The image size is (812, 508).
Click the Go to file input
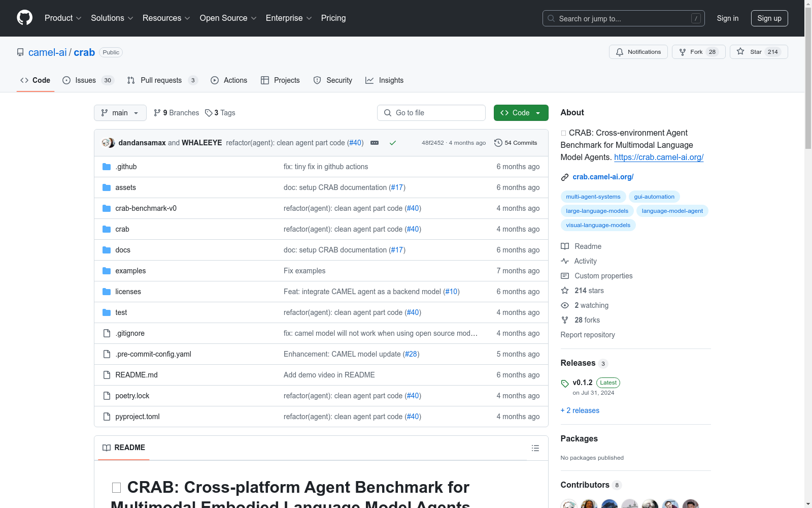click(431, 113)
